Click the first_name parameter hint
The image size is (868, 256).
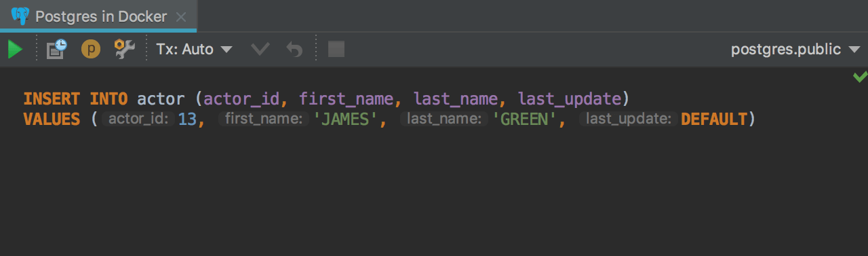(263, 120)
